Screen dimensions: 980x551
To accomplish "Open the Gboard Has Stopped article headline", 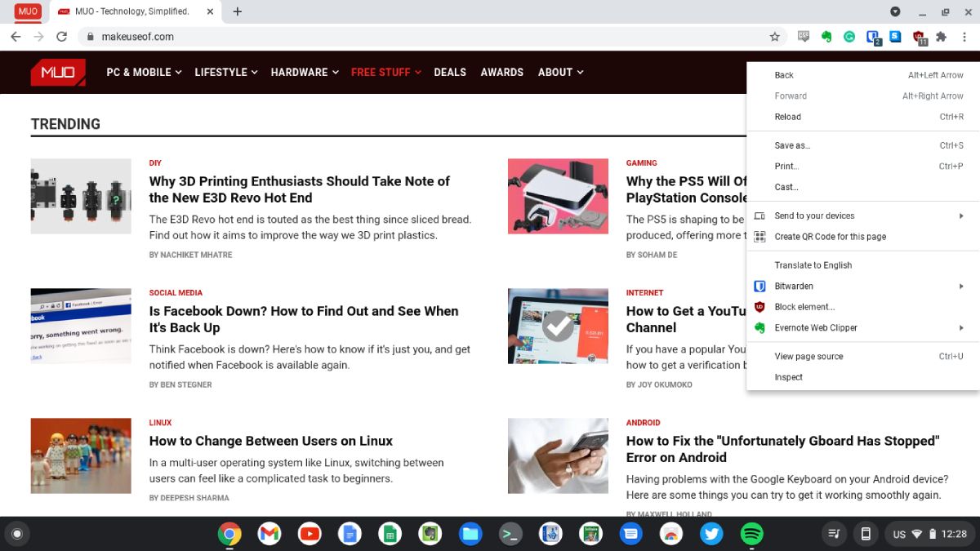I will [x=782, y=449].
